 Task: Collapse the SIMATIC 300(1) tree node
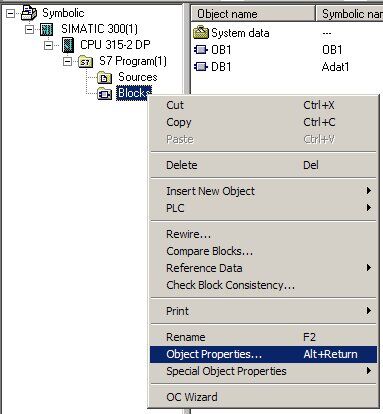point(29,29)
